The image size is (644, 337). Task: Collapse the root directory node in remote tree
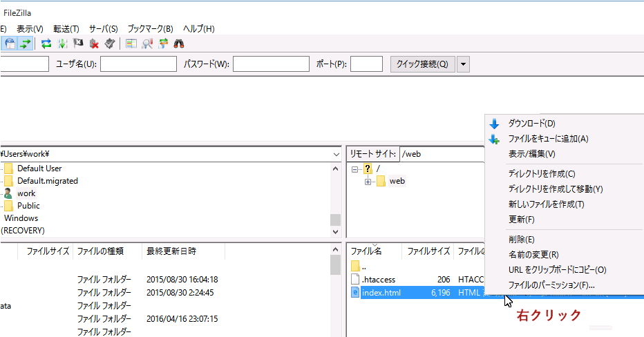[355, 169]
